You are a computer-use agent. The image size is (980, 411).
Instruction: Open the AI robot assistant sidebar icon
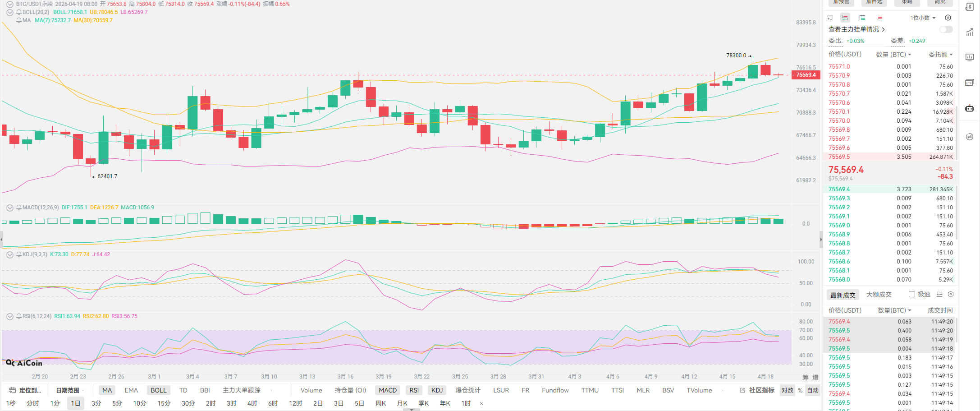click(x=969, y=108)
